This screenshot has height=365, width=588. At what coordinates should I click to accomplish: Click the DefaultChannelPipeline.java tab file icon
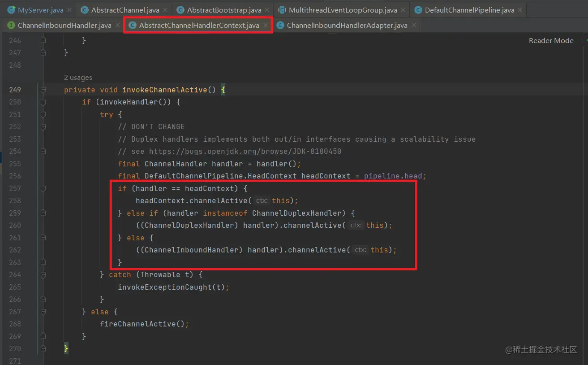pyautogui.click(x=418, y=10)
